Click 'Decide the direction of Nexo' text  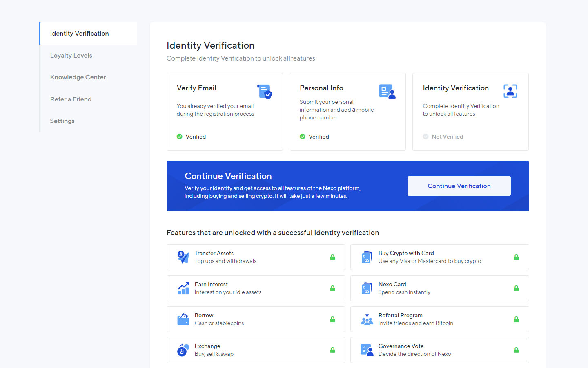414,354
